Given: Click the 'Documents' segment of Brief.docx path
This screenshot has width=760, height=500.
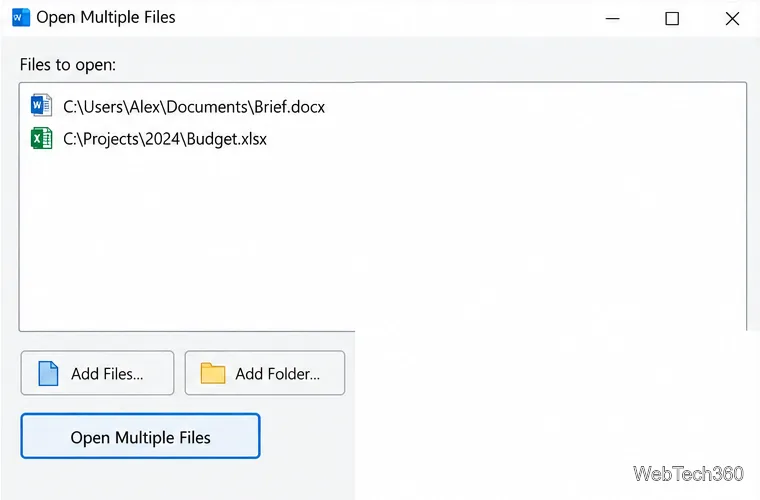Looking at the screenshot, I should point(206,107).
